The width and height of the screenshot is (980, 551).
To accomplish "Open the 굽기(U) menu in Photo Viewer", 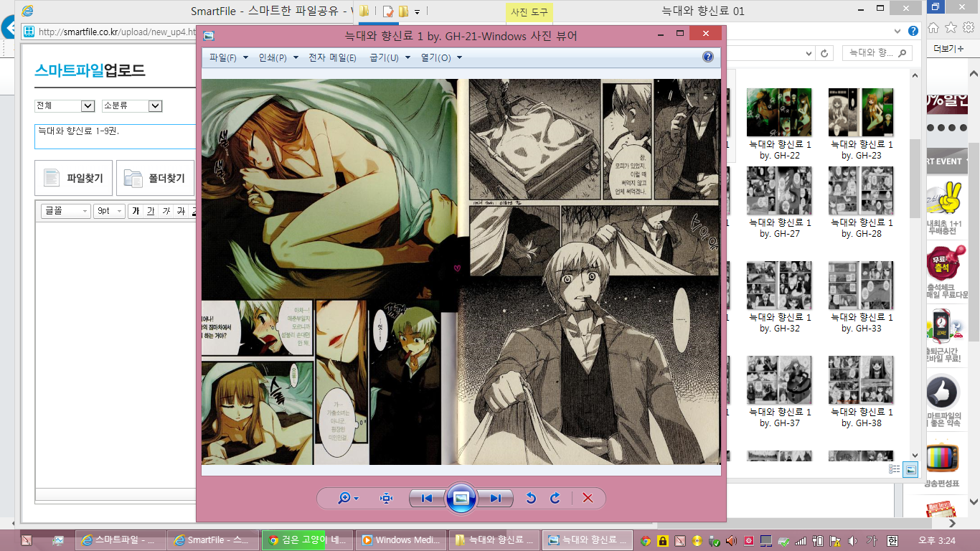I will [390, 57].
